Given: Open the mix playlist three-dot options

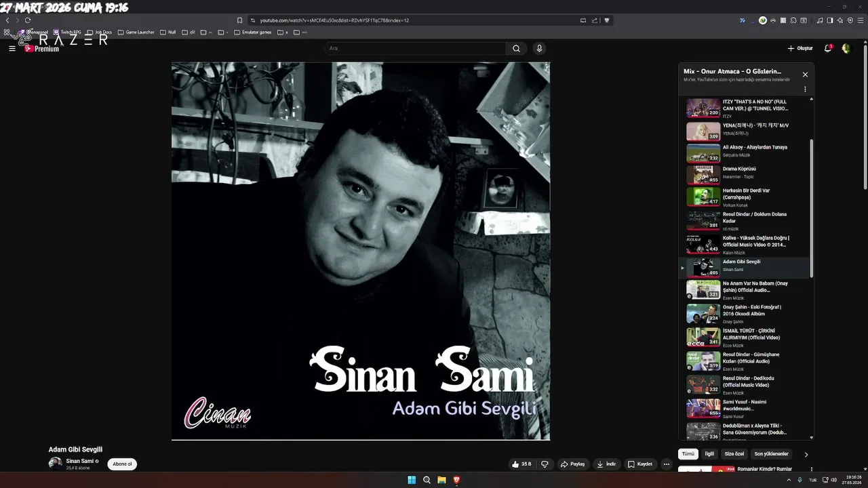Looking at the screenshot, I should coord(805,89).
